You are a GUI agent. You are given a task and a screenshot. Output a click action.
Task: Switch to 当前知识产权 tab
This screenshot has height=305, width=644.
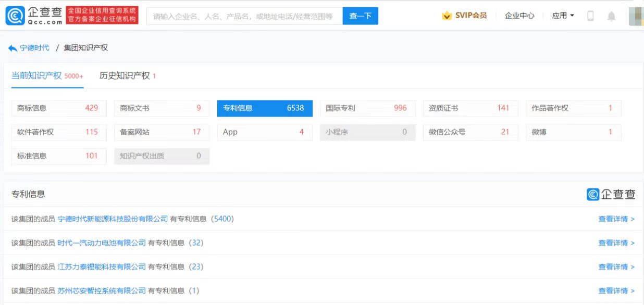[47, 76]
